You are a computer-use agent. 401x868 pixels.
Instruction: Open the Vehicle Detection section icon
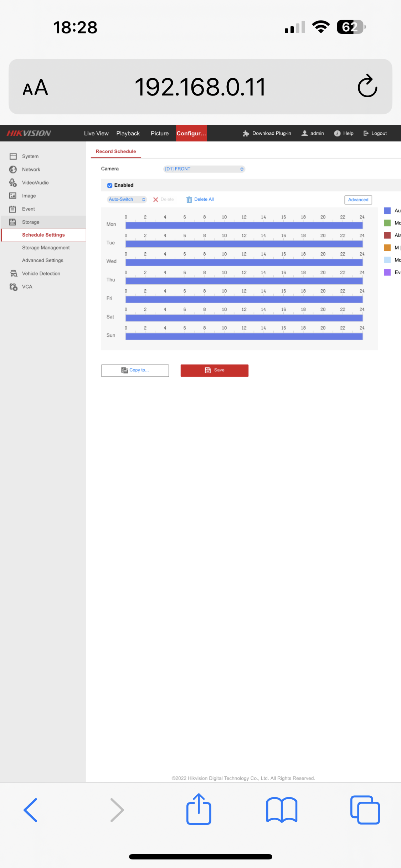[14, 273]
